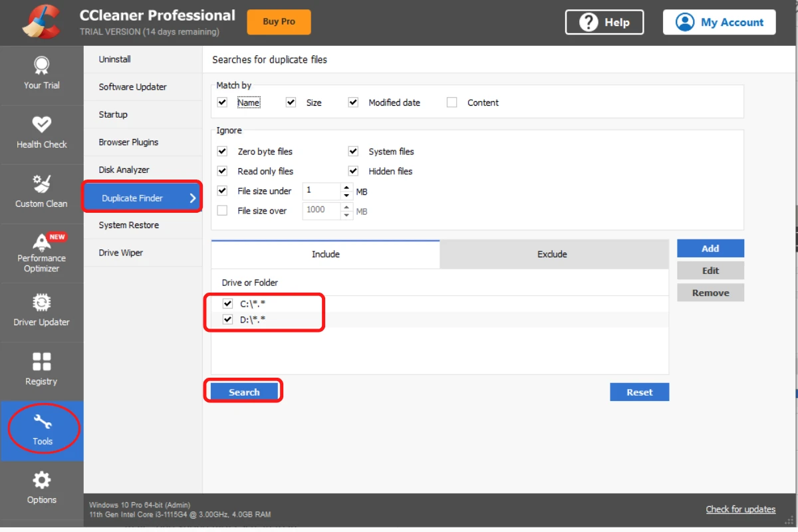The height and width of the screenshot is (532, 798).
Task: Toggle Ignore Hidden files
Action: (x=354, y=171)
